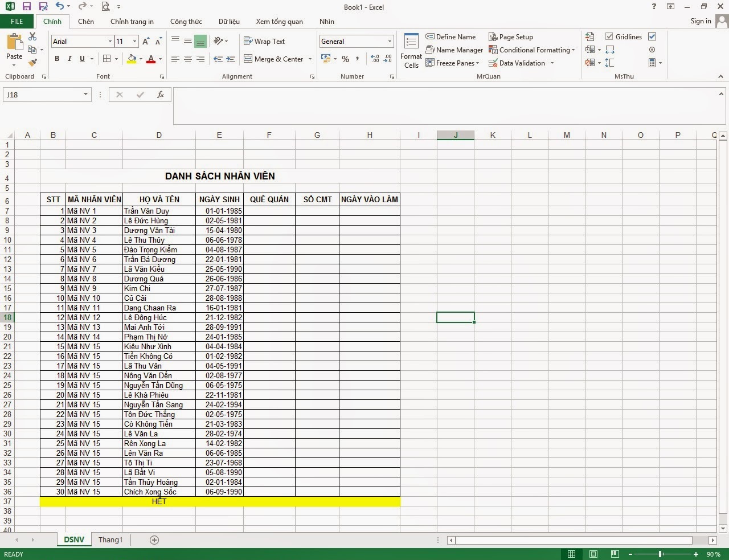The height and width of the screenshot is (560, 729).
Task: Pick the yellow Fill Color button
Action: pyautogui.click(x=132, y=59)
